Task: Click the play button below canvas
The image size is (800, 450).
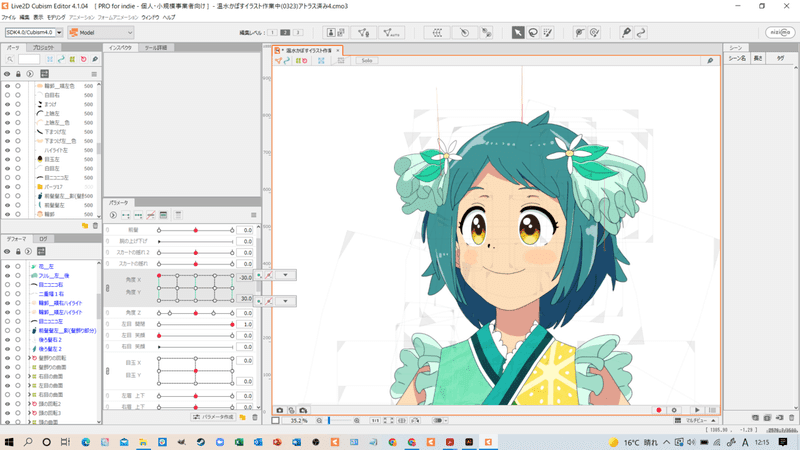Action: (x=697, y=410)
